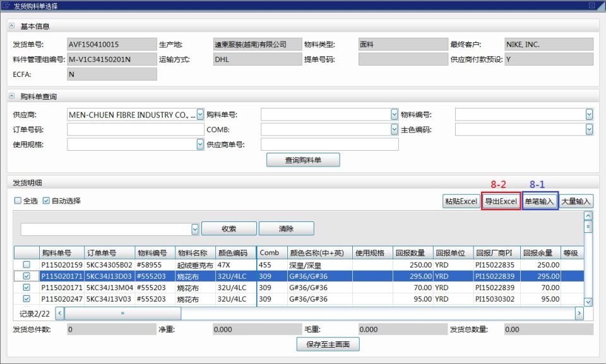
Task: Click the 清除 button
Action: [286, 228]
